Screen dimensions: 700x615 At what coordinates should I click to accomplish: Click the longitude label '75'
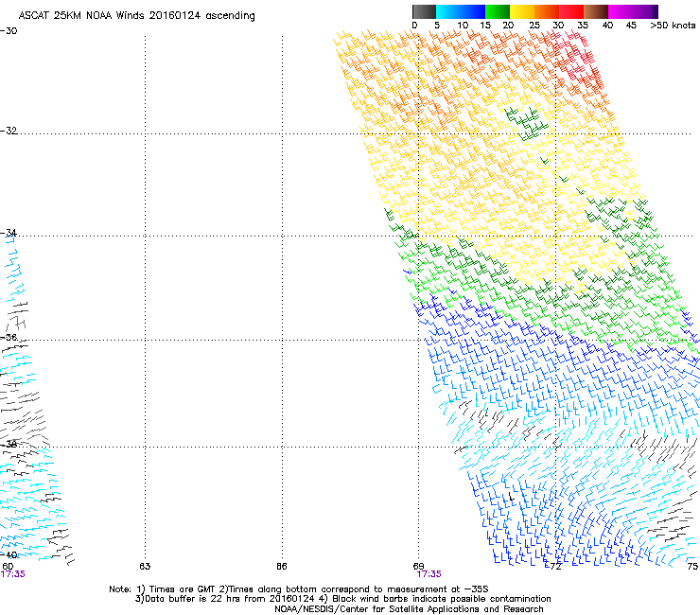[x=692, y=567]
